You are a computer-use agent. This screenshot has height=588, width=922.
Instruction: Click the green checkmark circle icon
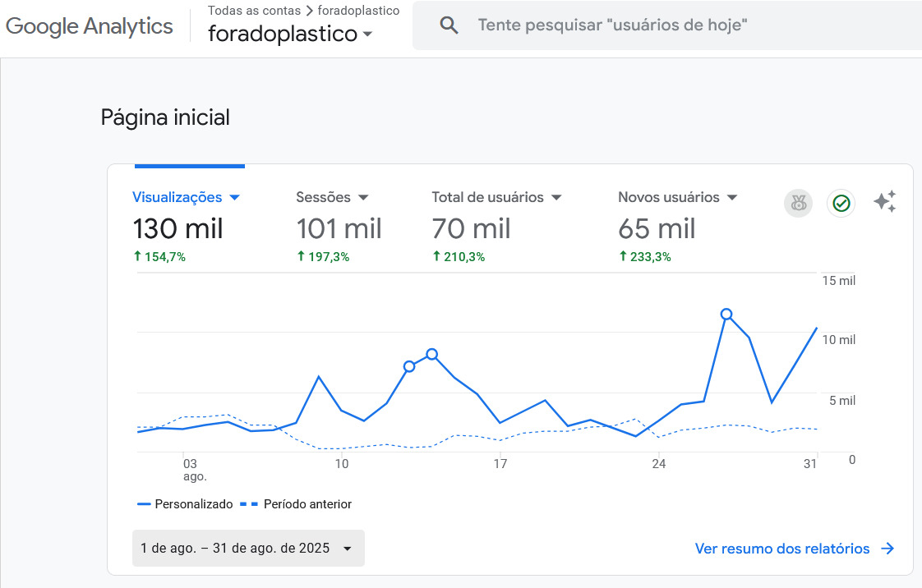point(841,203)
